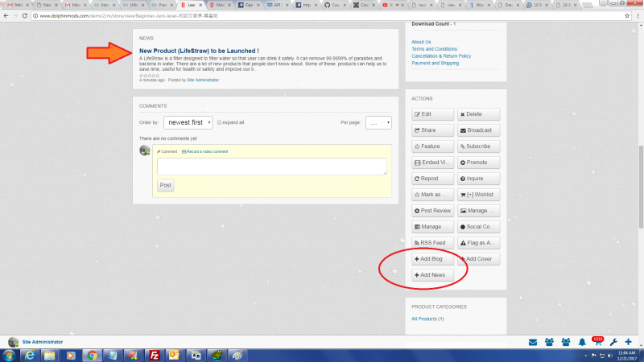Screen dimensions: 644x362
Task: Click the Promote action button
Action: tap(478, 162)
